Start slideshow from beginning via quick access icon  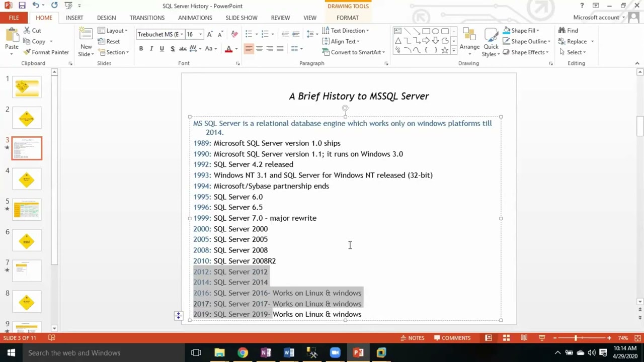[69, 6]
